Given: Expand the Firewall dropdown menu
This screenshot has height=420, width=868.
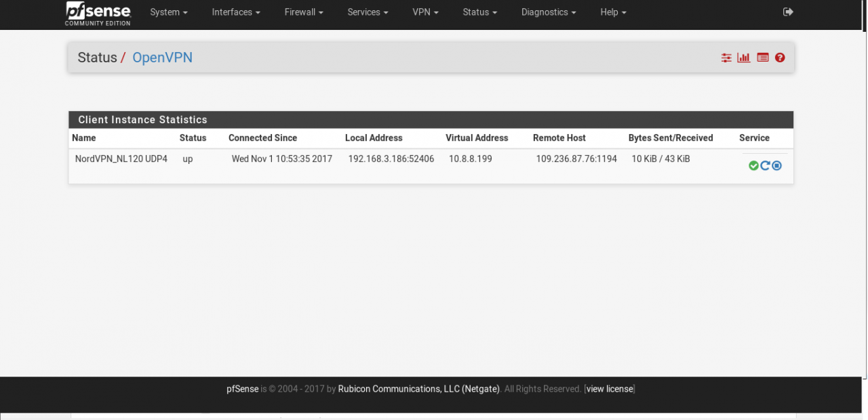Looking at the screenshot, I should pos(303,12).
